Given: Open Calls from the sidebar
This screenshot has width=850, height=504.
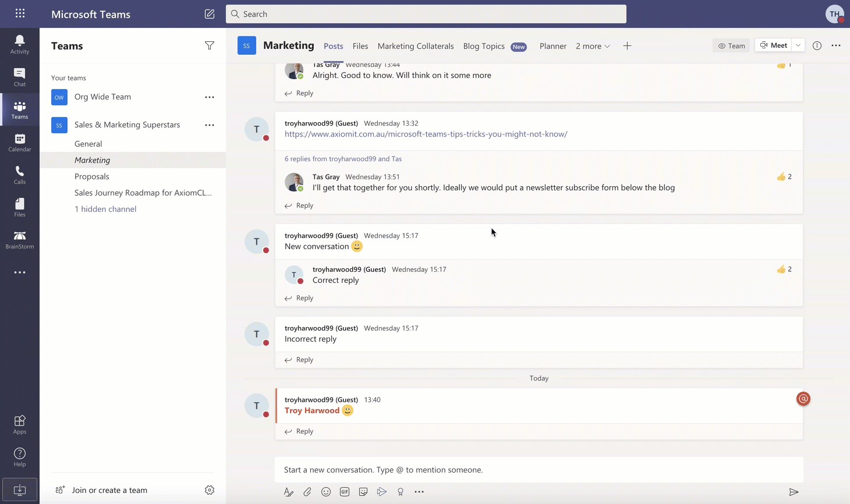Looking at the screenshot, I should click(20, 175).
